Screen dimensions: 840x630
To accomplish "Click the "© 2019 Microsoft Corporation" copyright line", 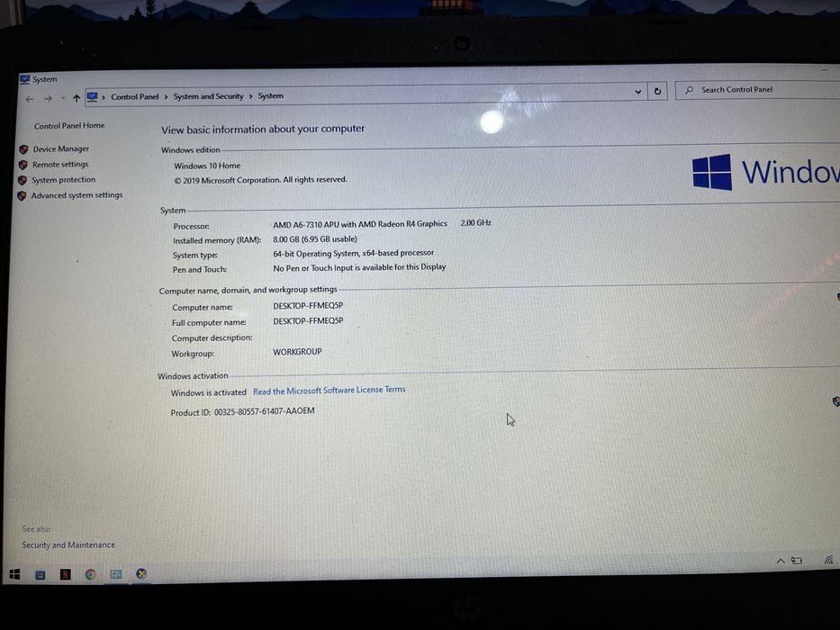I will pos(260,180).
